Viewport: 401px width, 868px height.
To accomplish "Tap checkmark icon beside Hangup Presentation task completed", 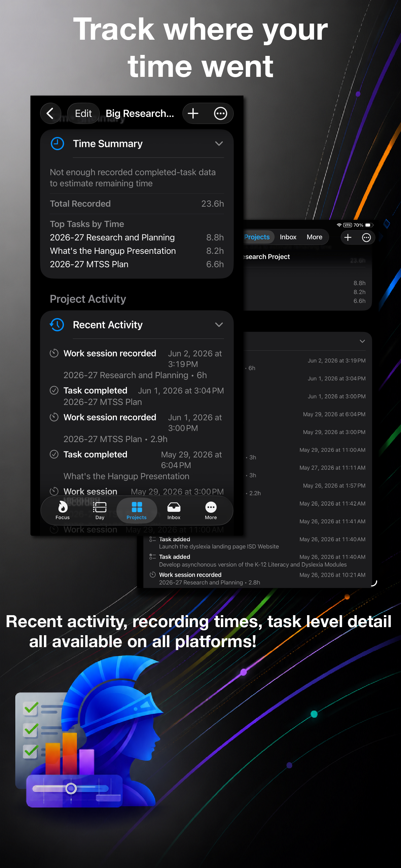I will click(54, 454).
